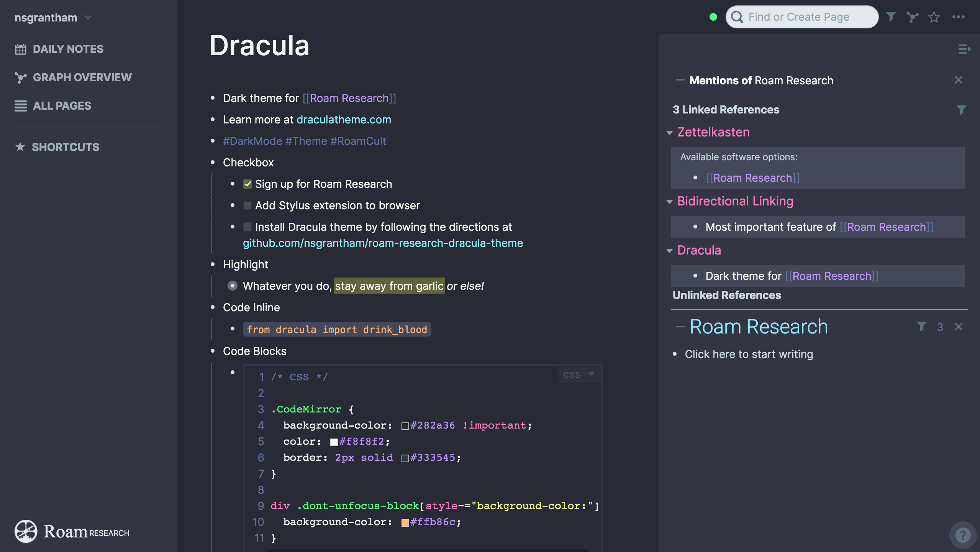Click the Find or Create Page input field
The width and height of the screenshot is (980, 552).
802,16
